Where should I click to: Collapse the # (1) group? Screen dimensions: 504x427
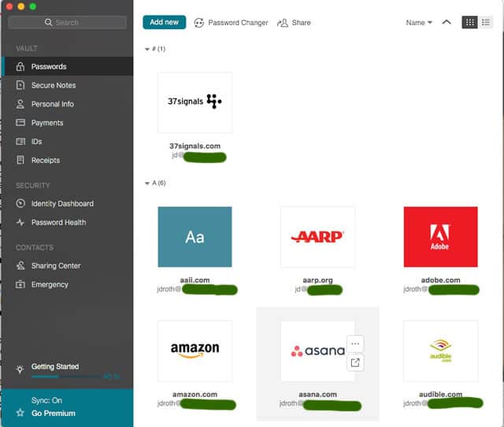click(147, 50)
